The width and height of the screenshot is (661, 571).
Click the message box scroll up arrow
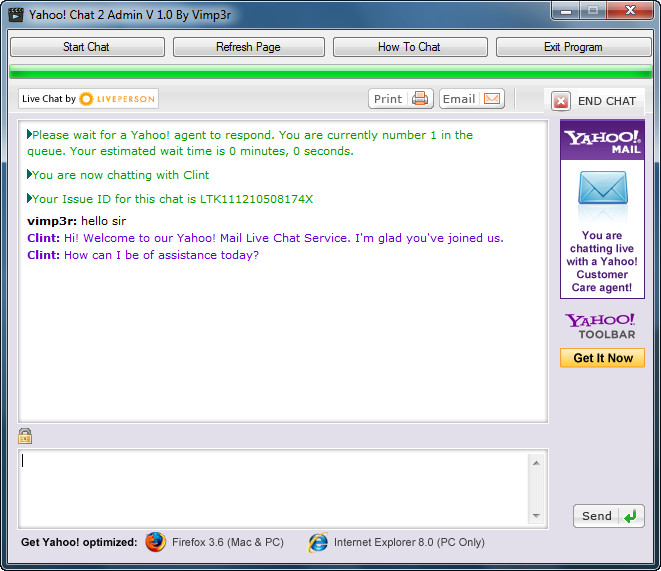(536, 463)
